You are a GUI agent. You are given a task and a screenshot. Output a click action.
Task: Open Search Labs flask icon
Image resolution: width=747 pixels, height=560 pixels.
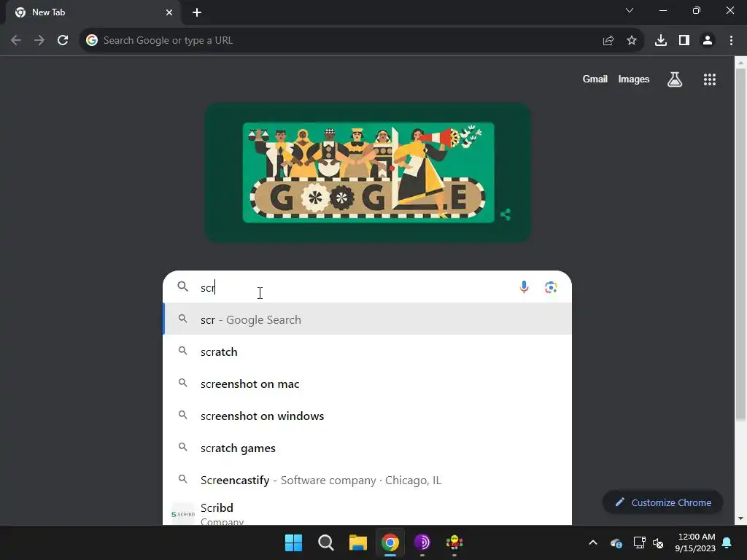coord(675,79)
